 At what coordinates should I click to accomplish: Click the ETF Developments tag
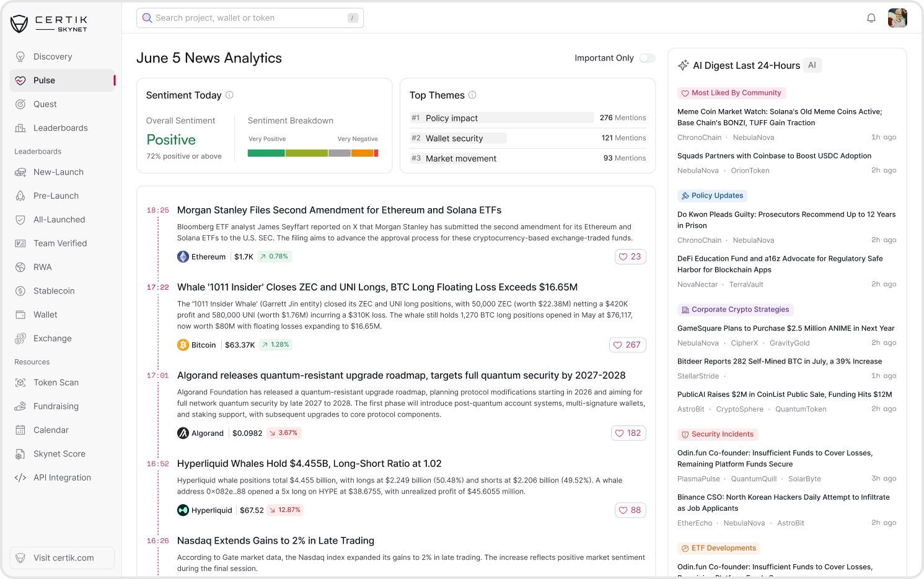pos(718,548)
